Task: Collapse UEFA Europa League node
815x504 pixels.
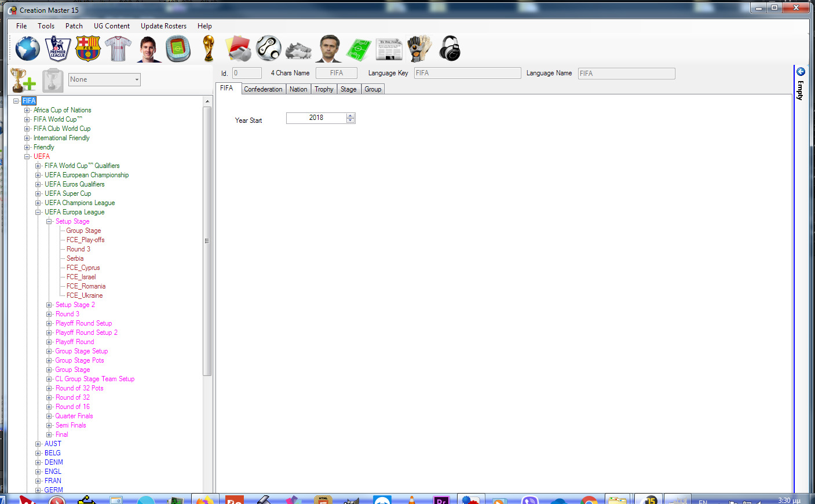Action: point(38,212)
